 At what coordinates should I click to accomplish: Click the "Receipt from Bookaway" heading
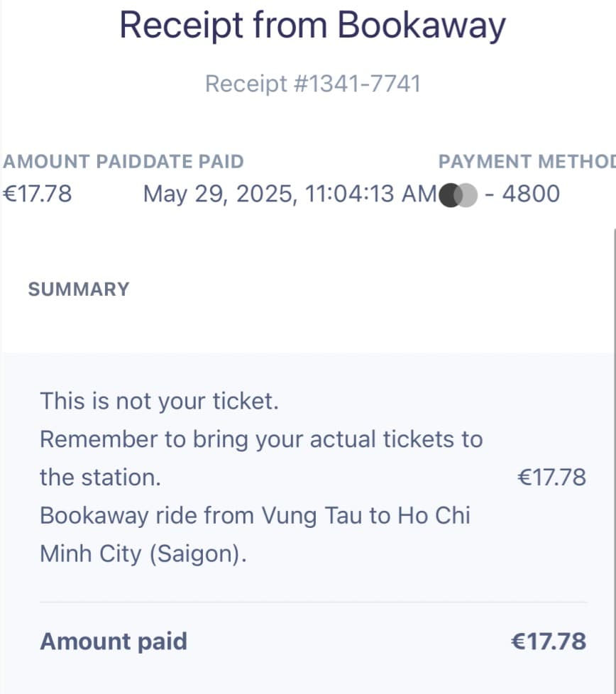coord(312,25)
